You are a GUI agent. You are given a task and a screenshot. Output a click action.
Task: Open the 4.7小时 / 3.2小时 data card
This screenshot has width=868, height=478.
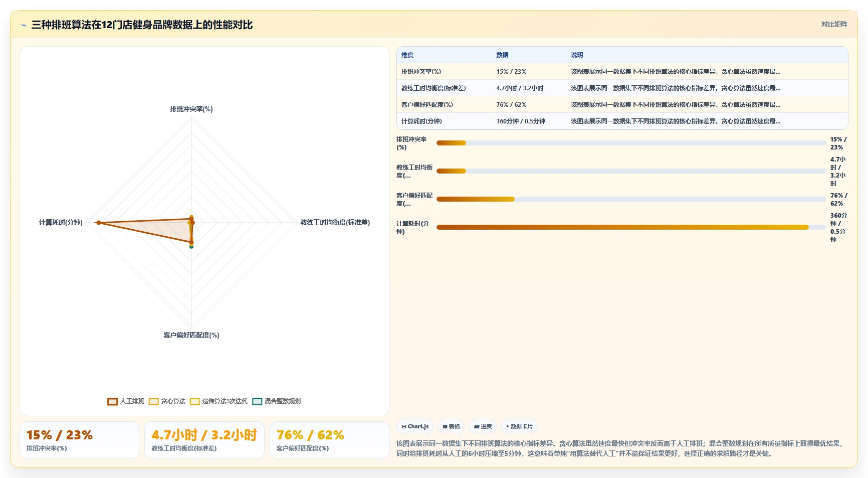point(204,440)
